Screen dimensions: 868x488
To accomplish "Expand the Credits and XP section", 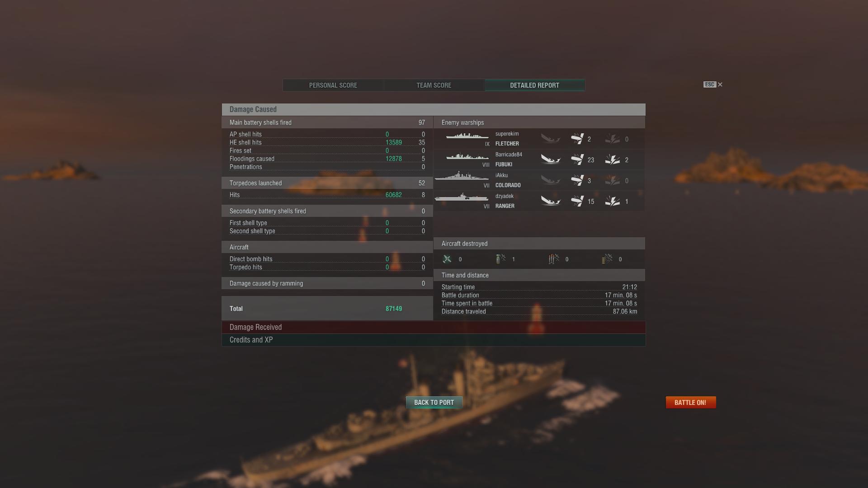I will [x=434, y=340].
